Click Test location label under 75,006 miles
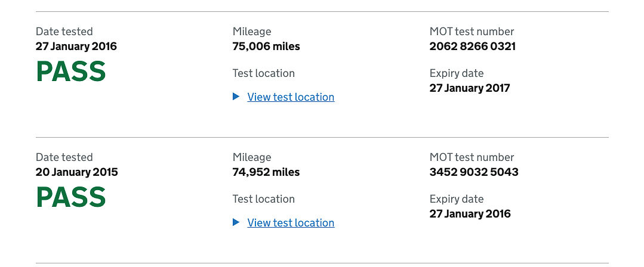This screenshot has height=267, width=644. [264, 73]
